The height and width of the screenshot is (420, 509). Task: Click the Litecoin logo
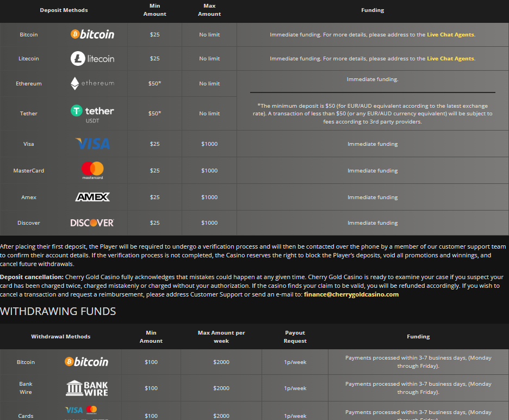click(x=92, y=58)
